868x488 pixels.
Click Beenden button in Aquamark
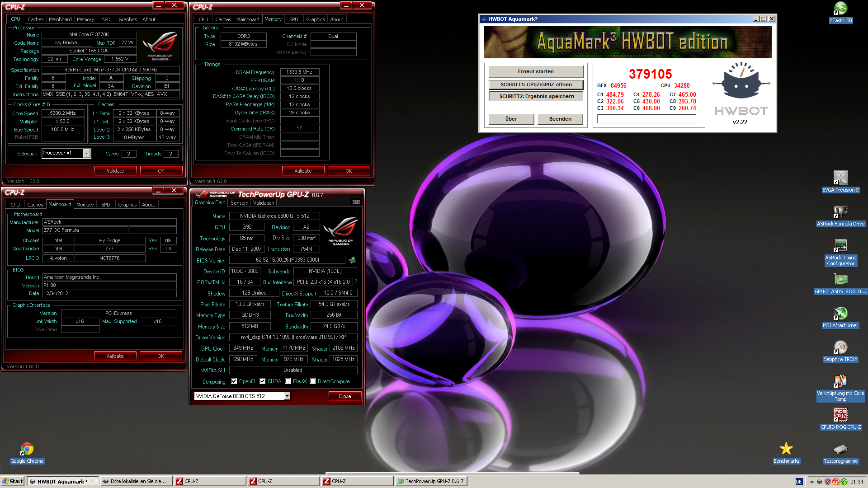[x=560, y=119]
